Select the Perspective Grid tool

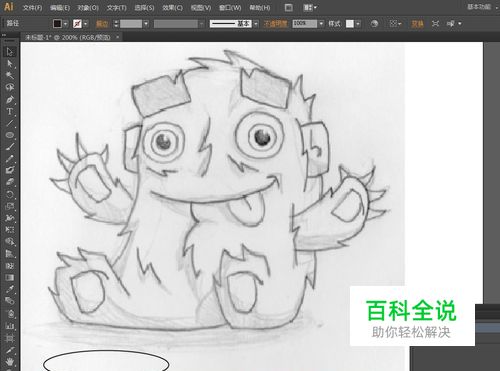pyautogui.click(x=10, y=254)
